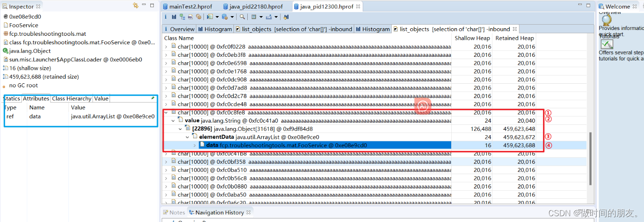Select the Class Hierarchy tab
Viewport: 644px width, 222px height.
click(72, 98)
